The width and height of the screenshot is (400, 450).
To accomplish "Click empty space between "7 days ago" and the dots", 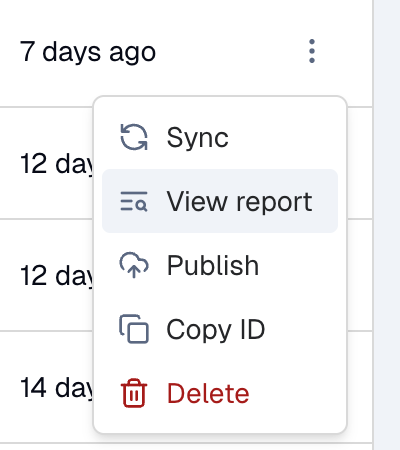I will 230,52.
